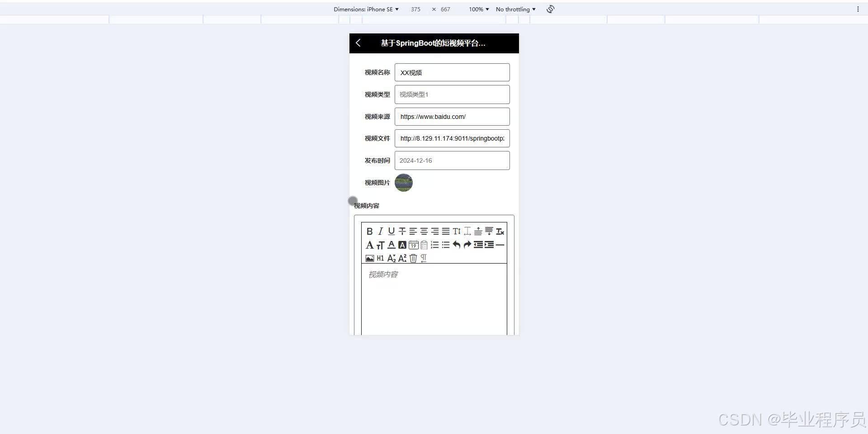Open the No throttling dropdown
Screen dimensions: 868x434
(515, 9)
